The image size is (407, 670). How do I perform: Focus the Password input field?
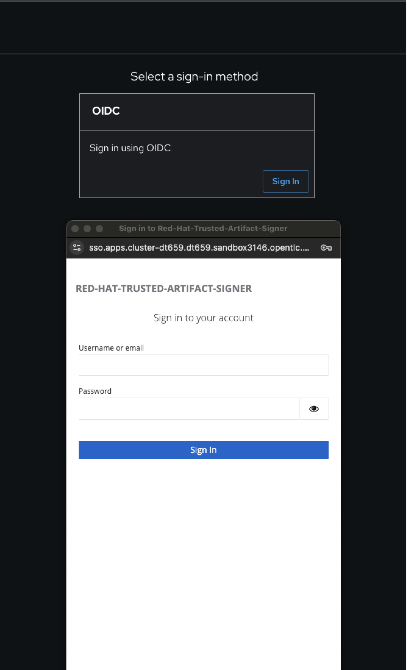[x=189, y=408]
